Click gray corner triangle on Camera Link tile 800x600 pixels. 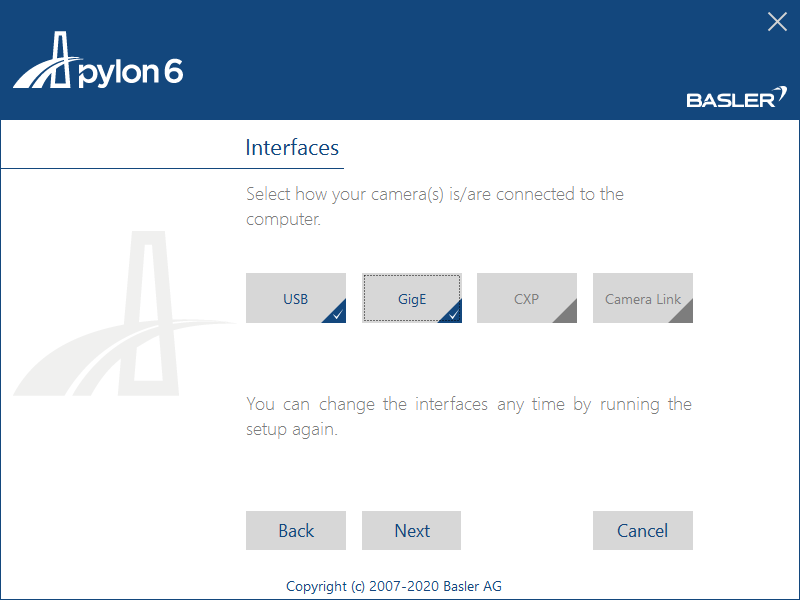[x=684, y=314]
